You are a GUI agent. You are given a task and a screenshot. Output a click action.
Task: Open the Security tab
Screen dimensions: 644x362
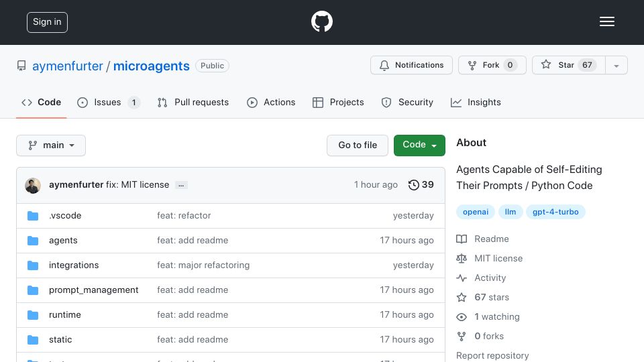407,102
